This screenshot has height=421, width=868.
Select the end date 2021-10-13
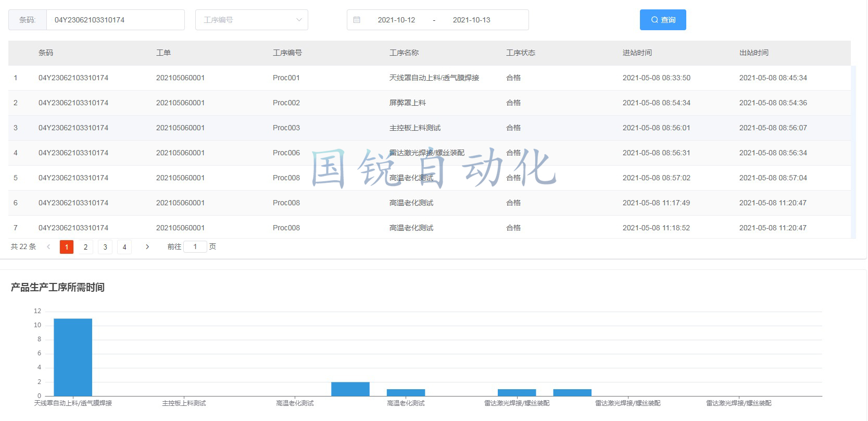471,20
